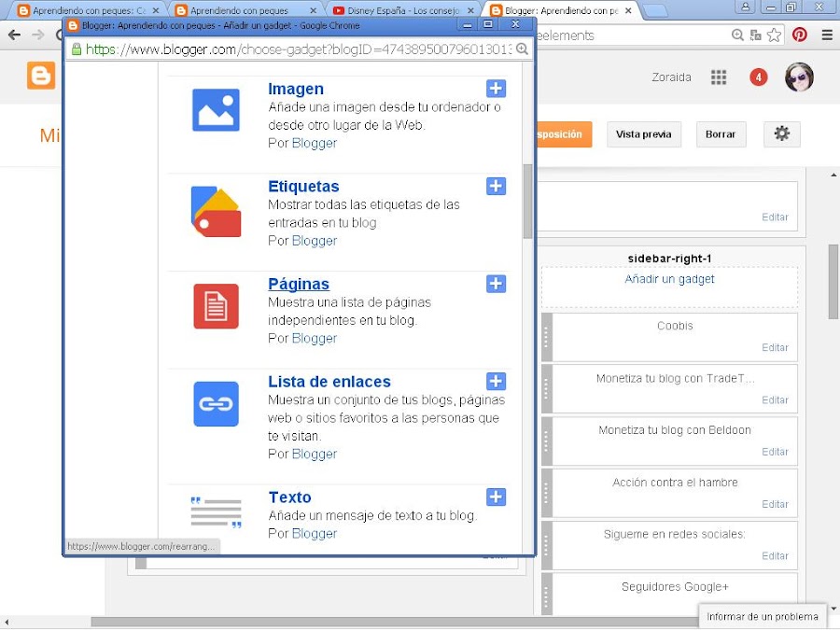Click the orange disposición save button
Image resolution: width=840 pixels, height=630 pixels.
[564, 133]
